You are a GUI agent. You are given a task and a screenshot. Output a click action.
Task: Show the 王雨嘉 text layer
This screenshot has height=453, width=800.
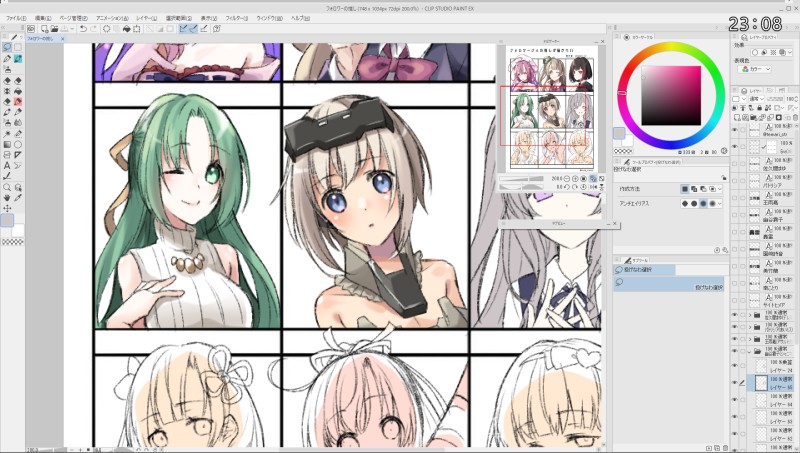point(735,198)
